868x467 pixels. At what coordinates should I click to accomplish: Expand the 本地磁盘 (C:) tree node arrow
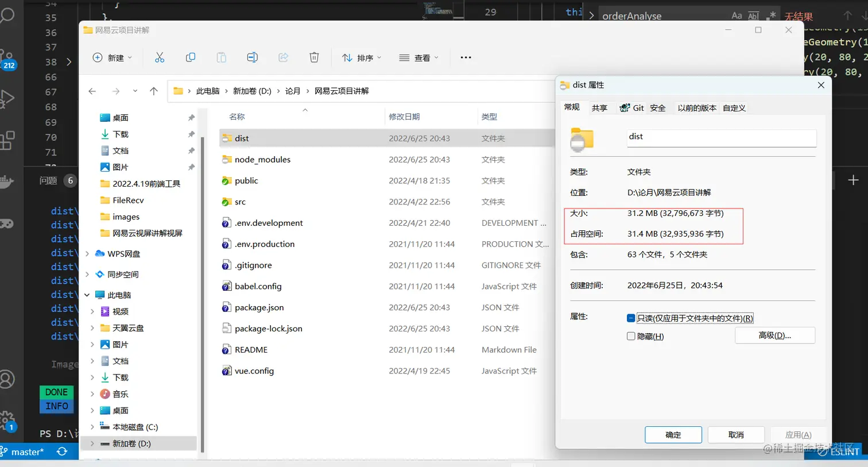92,427
